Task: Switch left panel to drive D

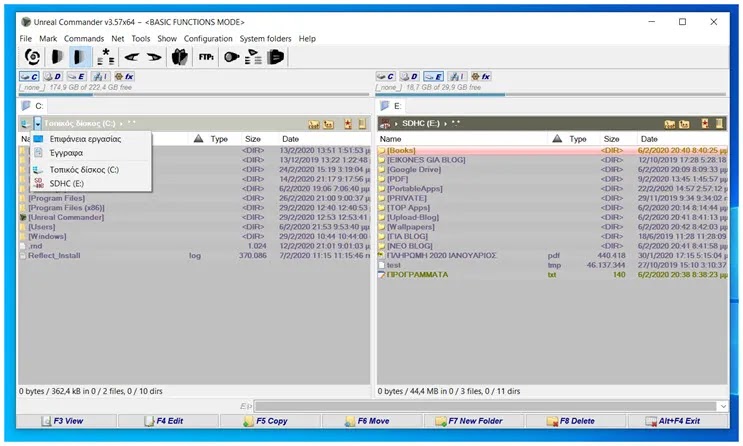Action: [x=53, y=76]
